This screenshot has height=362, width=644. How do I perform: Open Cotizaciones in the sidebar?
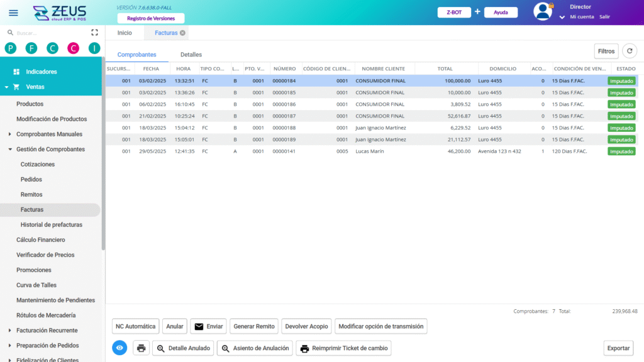coord(37,165)
